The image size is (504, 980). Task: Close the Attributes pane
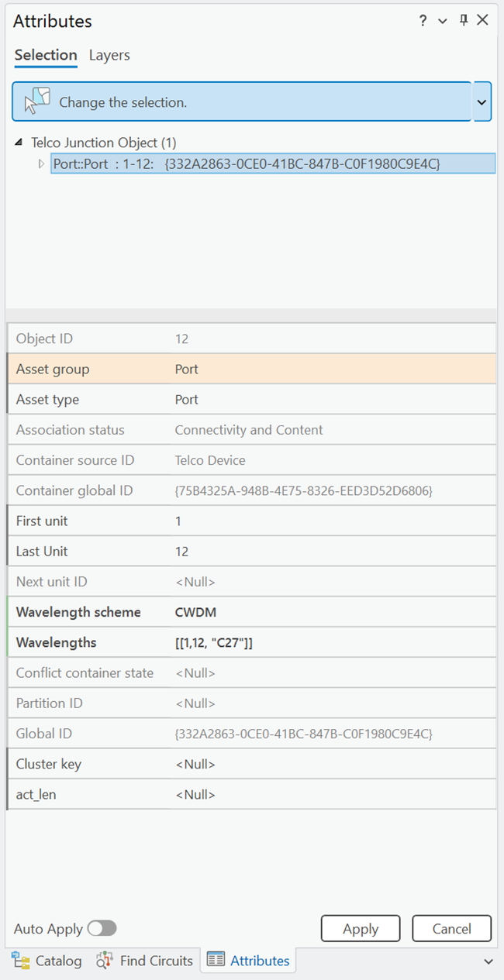click(x=482, y=21)
